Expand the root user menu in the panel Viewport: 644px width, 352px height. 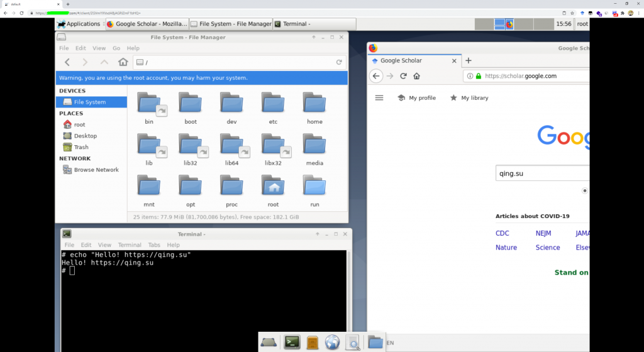[x=582, y=24]
